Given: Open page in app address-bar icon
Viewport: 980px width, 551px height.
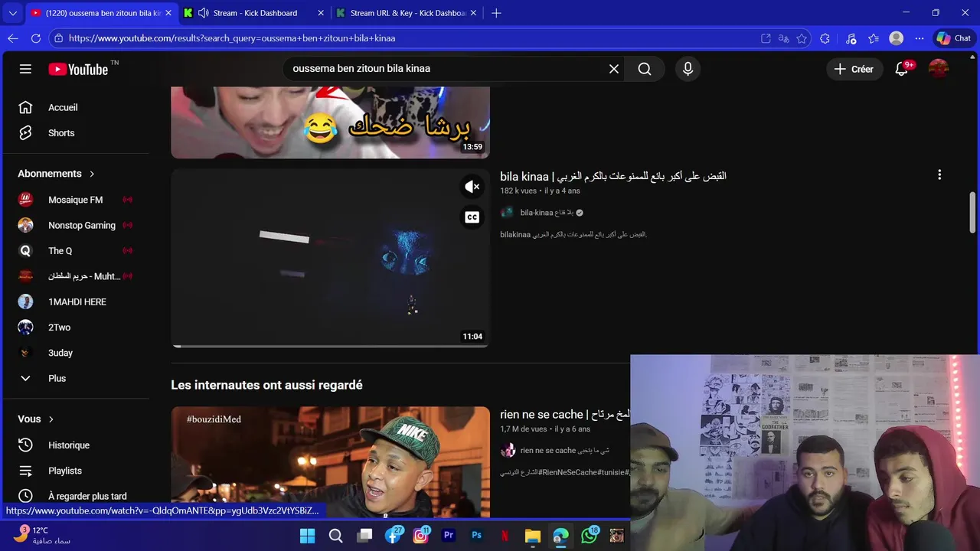Looking at the screenshot, I should [x=766, y=38].
